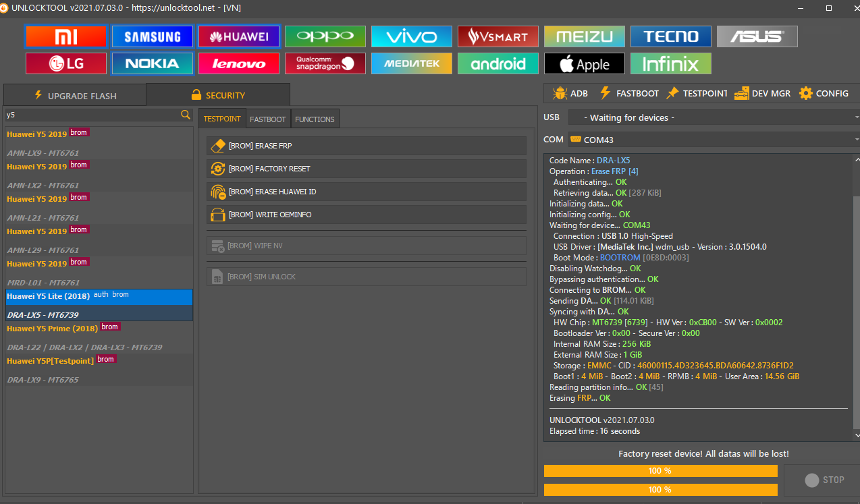The height and width of the screenshot is (504, 860).
Task: Click the eraser icon of ERASE FRP
Action: click(218, 146)
